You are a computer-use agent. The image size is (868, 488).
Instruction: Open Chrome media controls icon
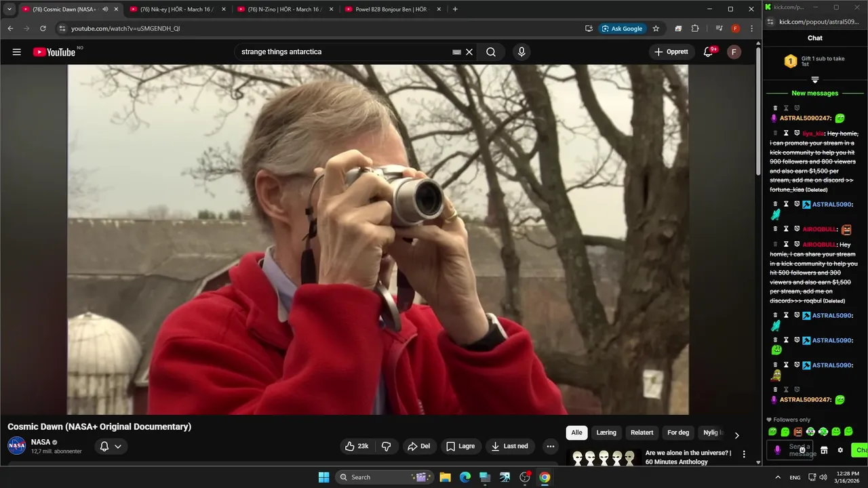[x=719, y=28]
